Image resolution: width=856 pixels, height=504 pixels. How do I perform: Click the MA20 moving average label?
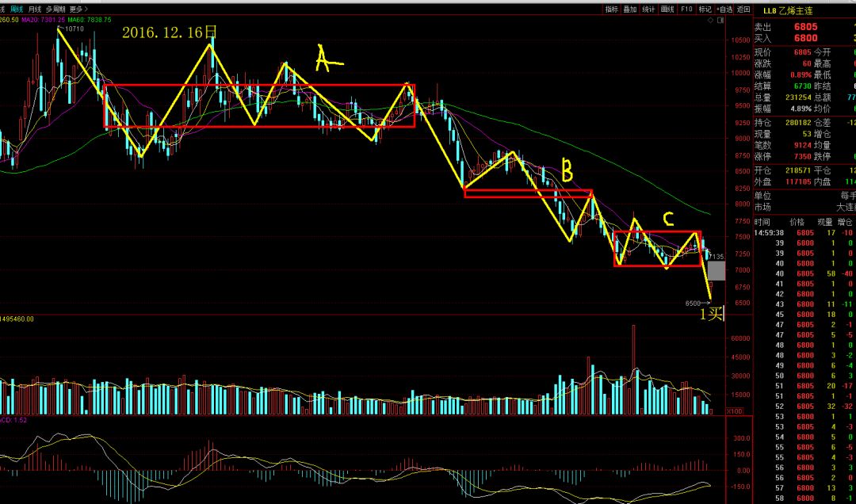[x=44, y=20]
